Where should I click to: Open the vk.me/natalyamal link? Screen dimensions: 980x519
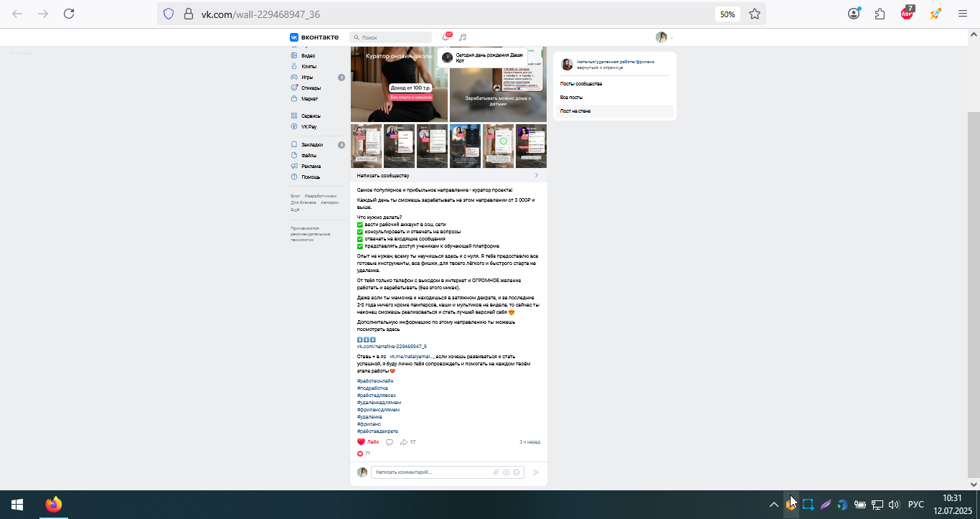click(412, 356)
